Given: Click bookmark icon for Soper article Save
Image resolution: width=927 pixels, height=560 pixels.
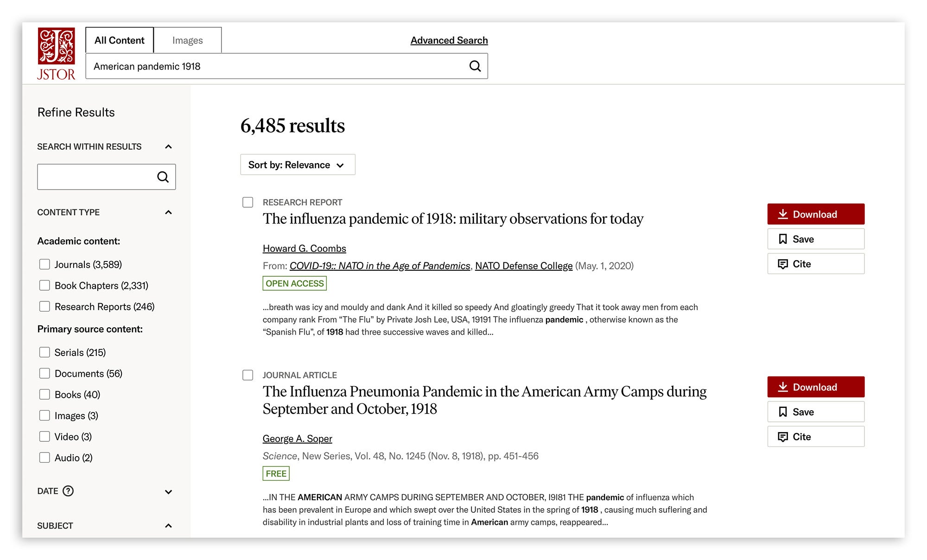Looking at the screenshot, I should point(783,412).
